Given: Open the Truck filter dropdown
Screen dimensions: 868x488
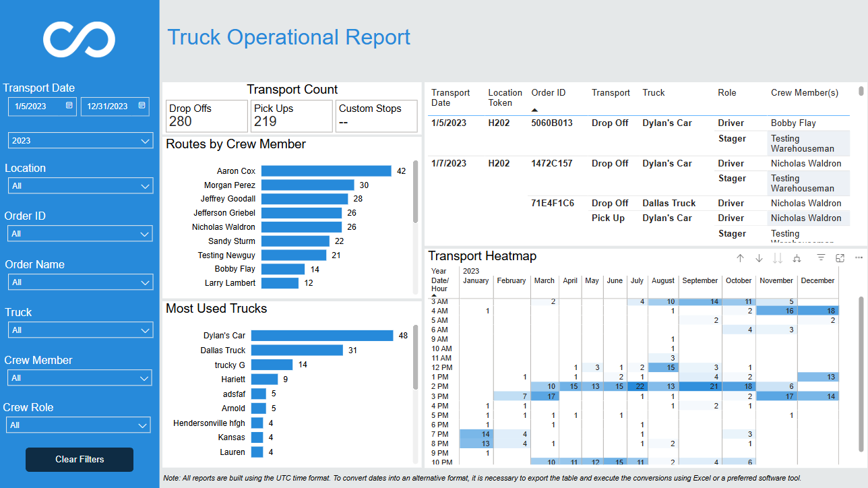Looking at the screenshot, I should point(80,330).
